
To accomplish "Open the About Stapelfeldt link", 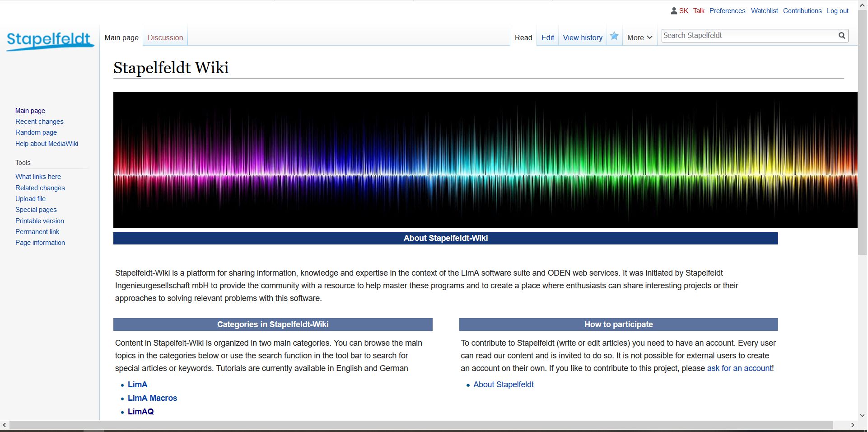I will (x=503, y=385).
